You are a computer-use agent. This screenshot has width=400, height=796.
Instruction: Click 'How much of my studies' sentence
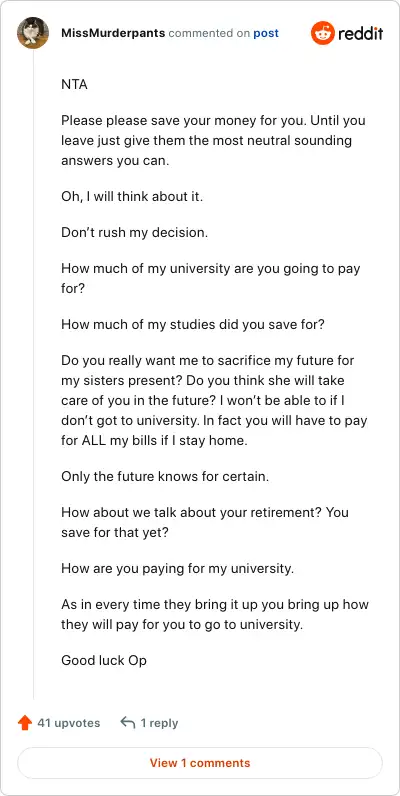(192, 324)
